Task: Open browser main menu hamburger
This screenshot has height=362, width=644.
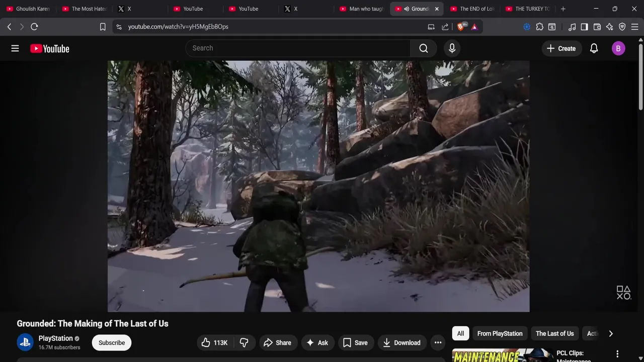Action: click(634, 27)
